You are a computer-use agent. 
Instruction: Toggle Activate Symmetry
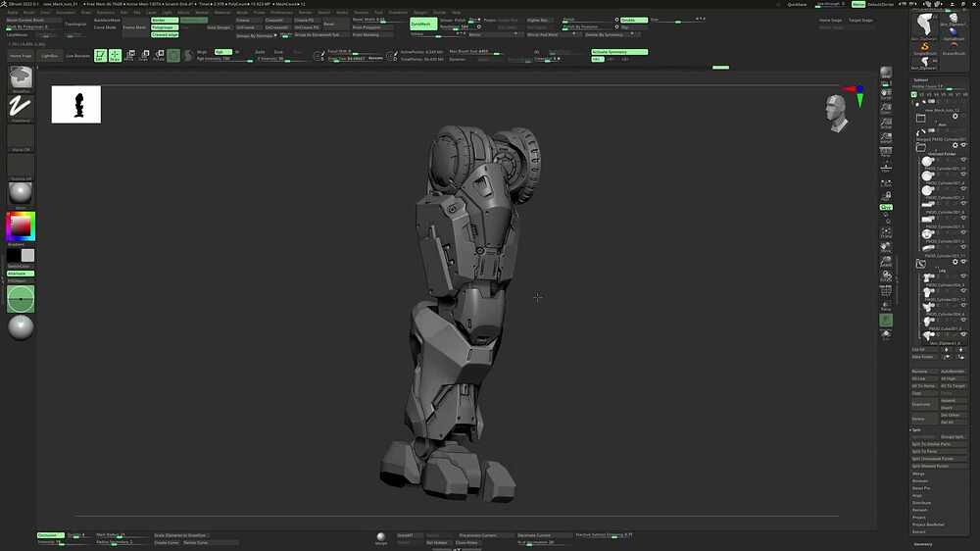pos(619,52)
